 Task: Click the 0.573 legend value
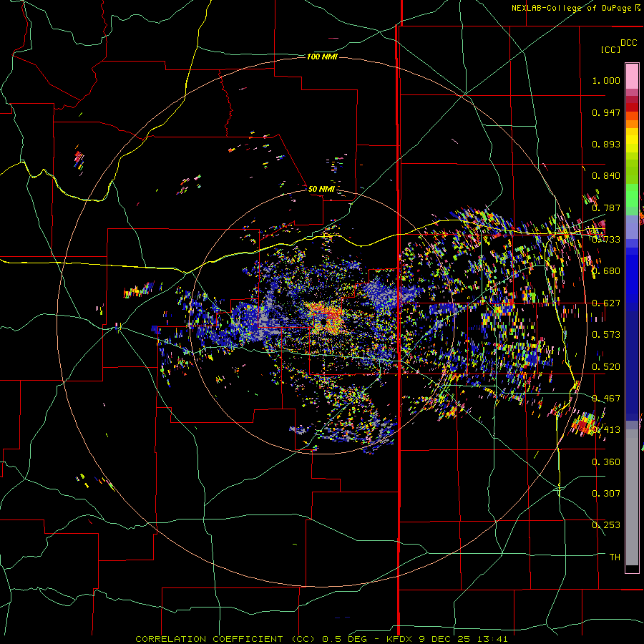(x=606, y=335)
